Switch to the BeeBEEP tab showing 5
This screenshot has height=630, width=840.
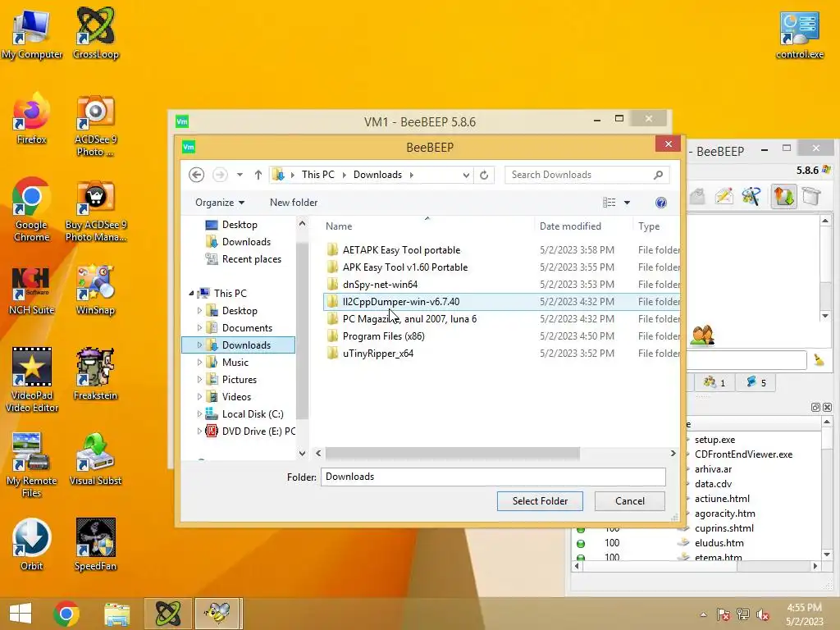tap(756, 382)
